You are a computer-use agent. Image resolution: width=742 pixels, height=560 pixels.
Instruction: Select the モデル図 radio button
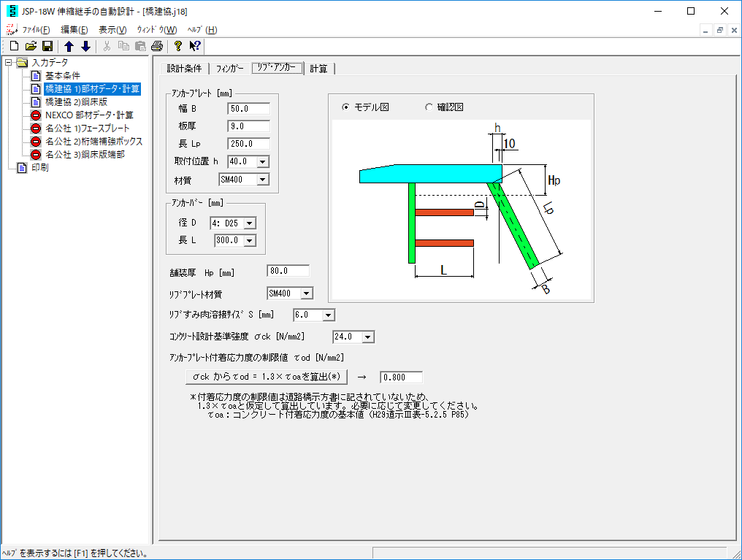tap(346, 107)
